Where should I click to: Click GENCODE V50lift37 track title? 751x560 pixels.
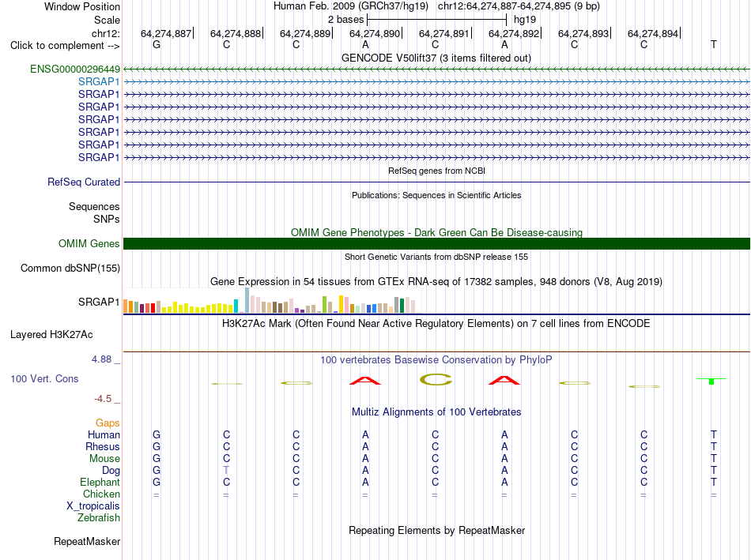[436, 58]
